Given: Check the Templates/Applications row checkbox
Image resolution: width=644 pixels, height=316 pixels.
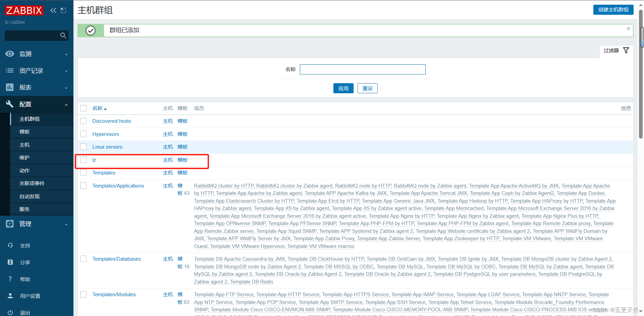Looking at the screenshot, I should 84,186.
